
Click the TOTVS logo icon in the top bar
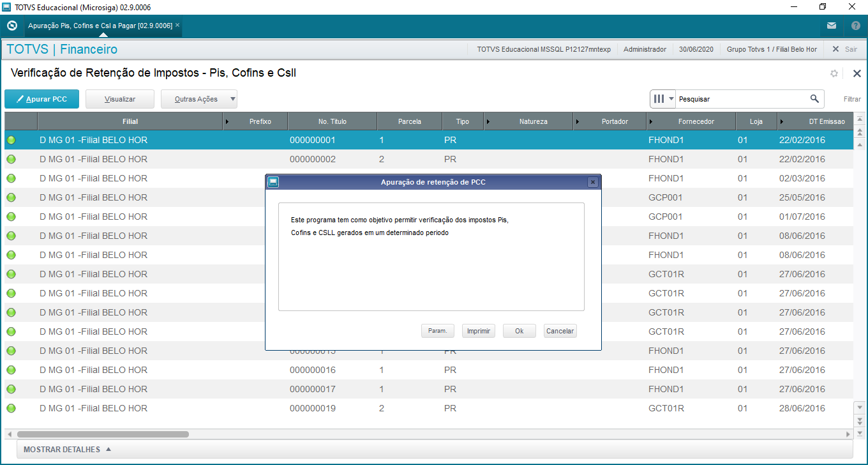11,26
